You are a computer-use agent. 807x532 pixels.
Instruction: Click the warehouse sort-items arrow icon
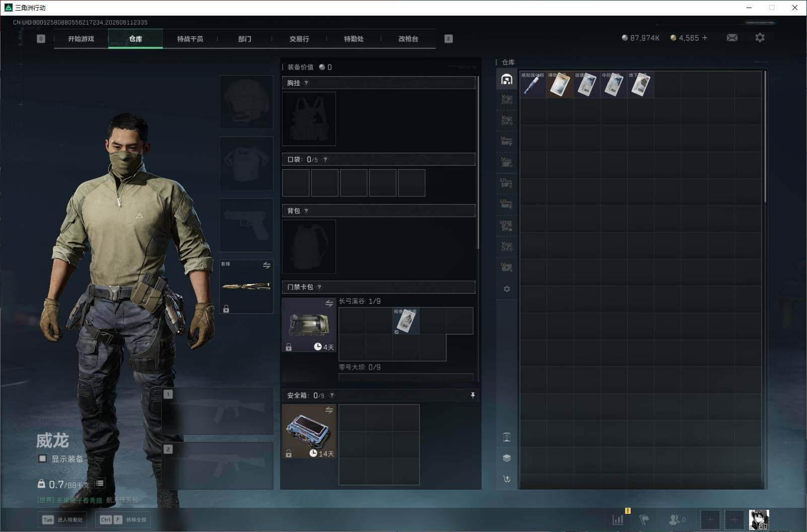coord(507,479)
